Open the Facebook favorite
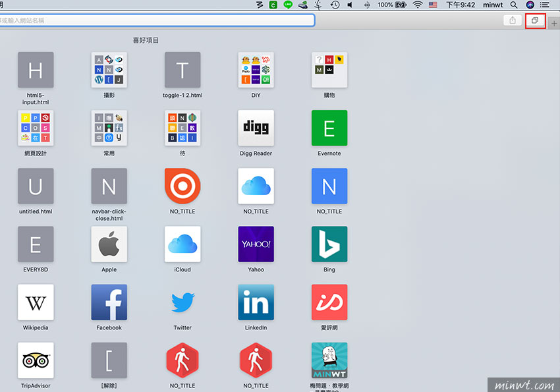Image resolution: width=560 pixels, height=392 pixels. point(109,302)
